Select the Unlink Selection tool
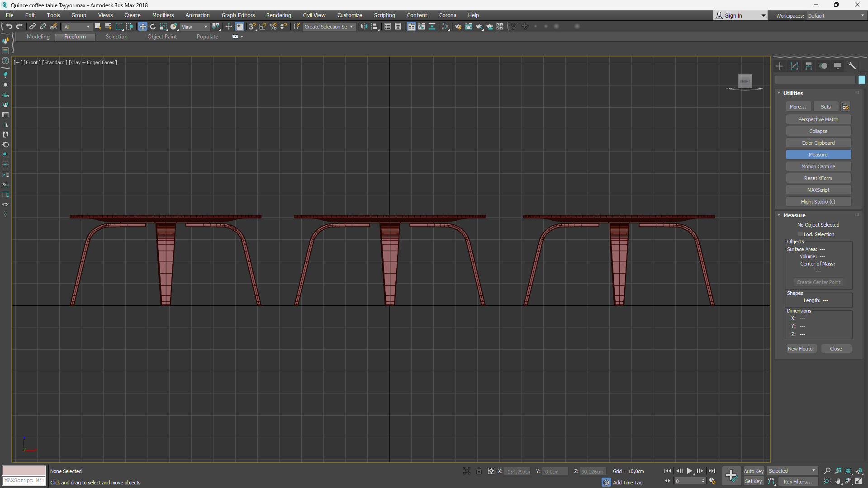This screenshot has width=868, height=488. [x=43, y=27]
